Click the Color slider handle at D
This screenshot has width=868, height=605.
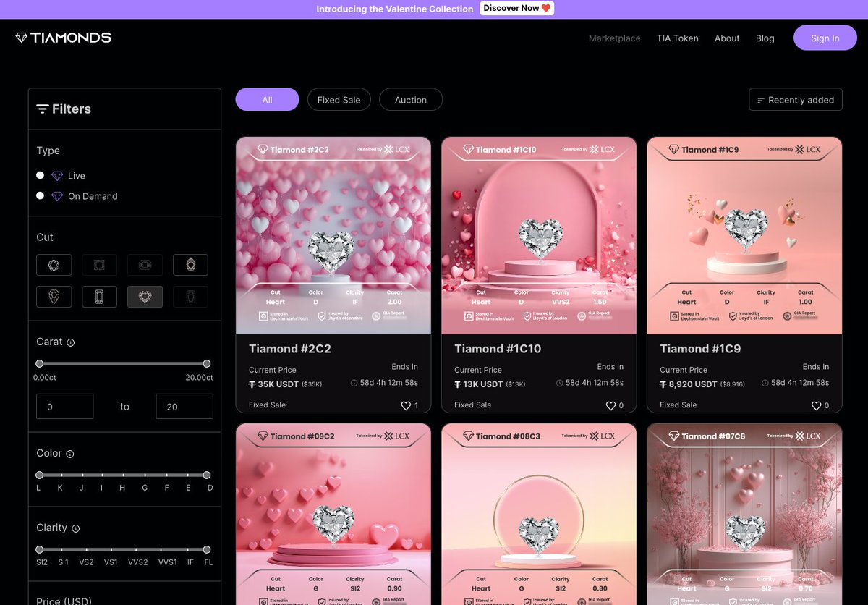(x=207, y=475)
